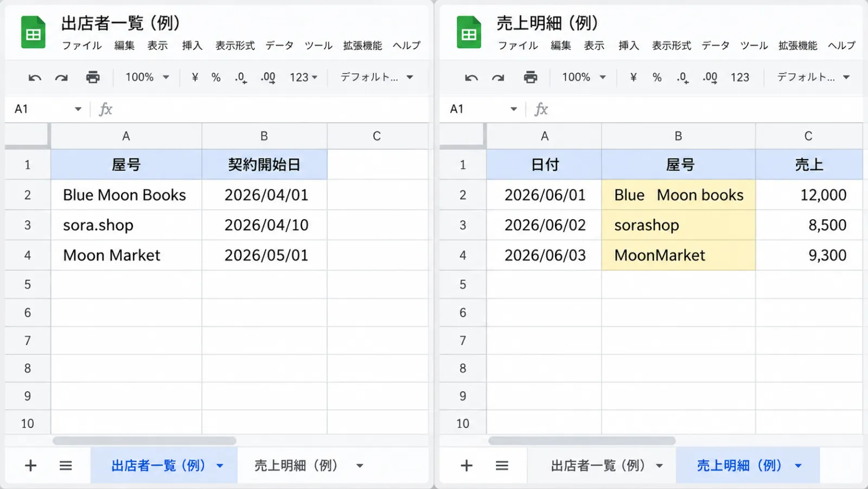Open the 123 number format dropdown in left window
Viewport: 868px width, 489px height.
pos(304,77)
